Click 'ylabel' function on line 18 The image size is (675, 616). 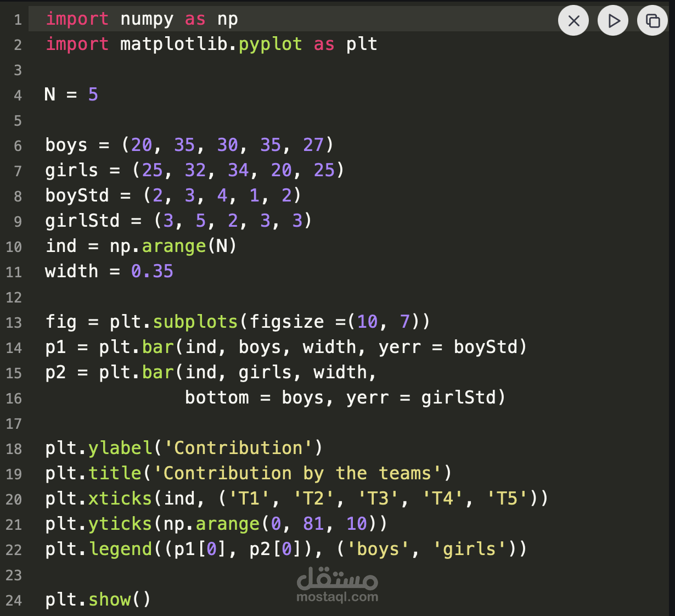click(x=120, y=449)
